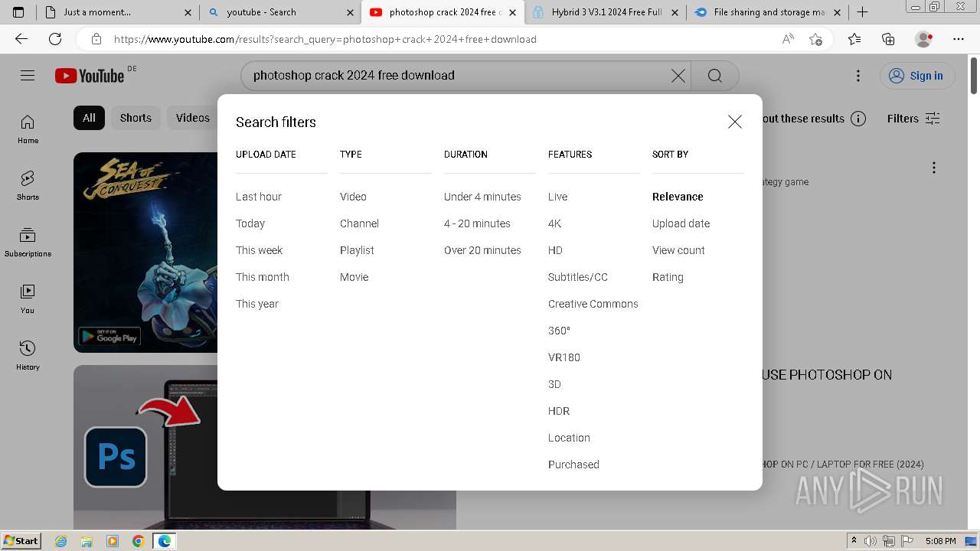Select Over 20 minutes duration
Screen dimensions: 980x551
point(482,250)
